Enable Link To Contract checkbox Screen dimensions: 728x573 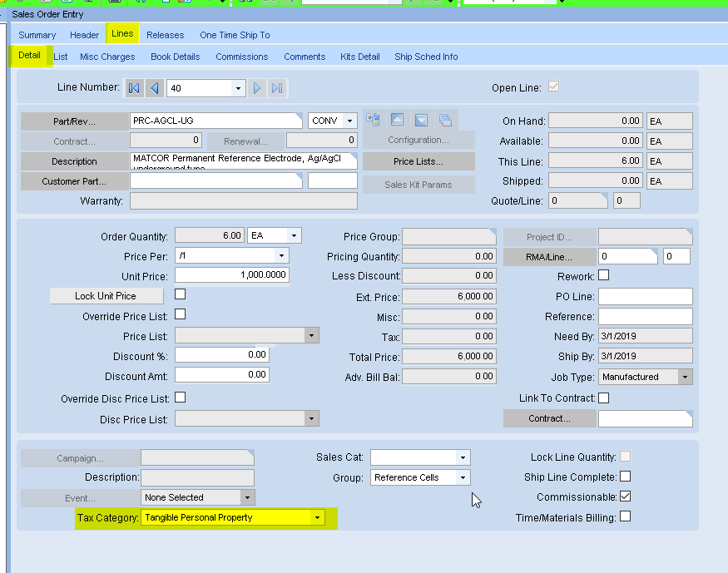point(603,398)
